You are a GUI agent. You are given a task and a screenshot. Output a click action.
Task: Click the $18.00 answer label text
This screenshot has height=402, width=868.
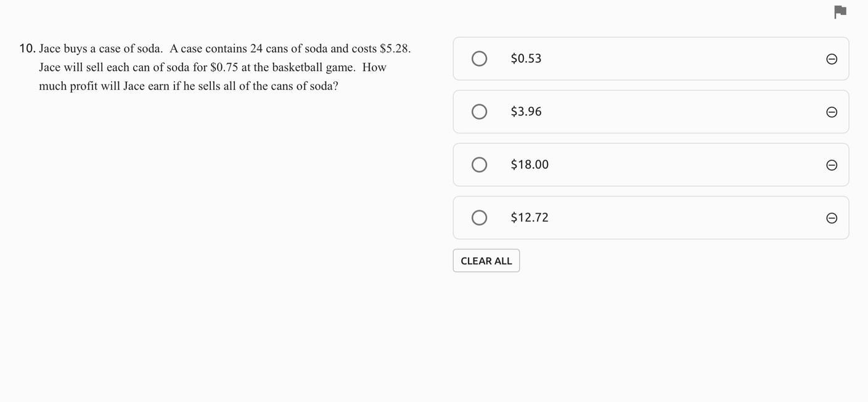point(530,165)
